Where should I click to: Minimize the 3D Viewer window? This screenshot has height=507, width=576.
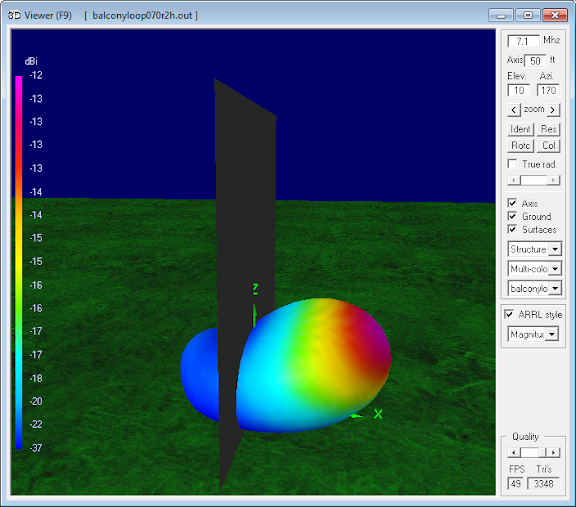click(x=501, y=15)
